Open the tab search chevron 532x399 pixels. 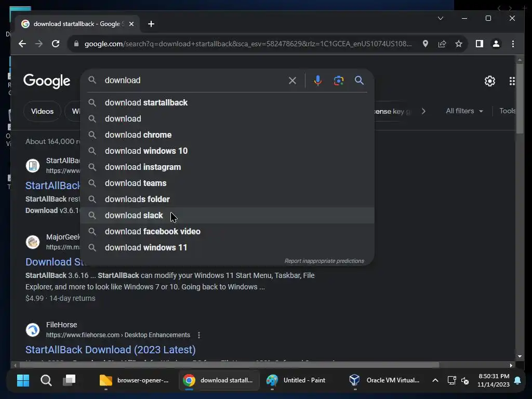(x=441, y=18)
